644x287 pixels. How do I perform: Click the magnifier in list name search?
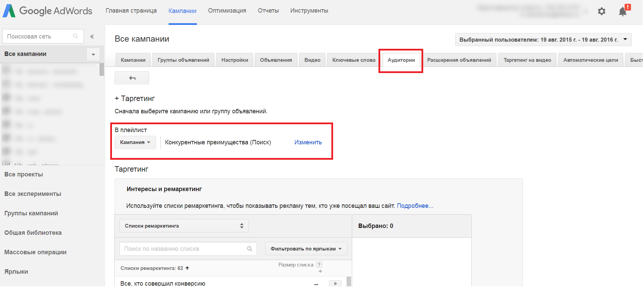point(249,249)
